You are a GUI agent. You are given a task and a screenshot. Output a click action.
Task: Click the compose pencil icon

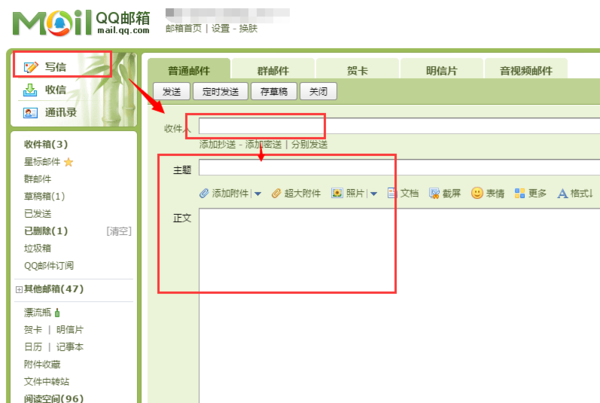coord(31,67)
